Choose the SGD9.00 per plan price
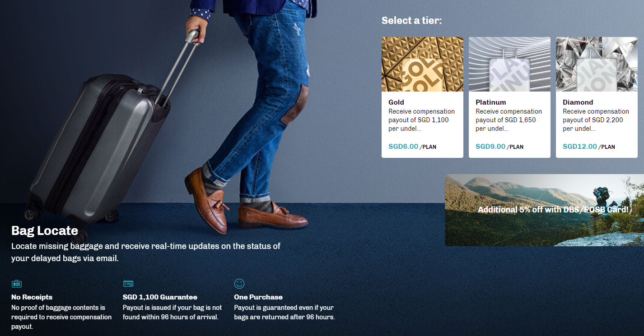This screenshot has width=644, height=336. [x=499, y=147]
